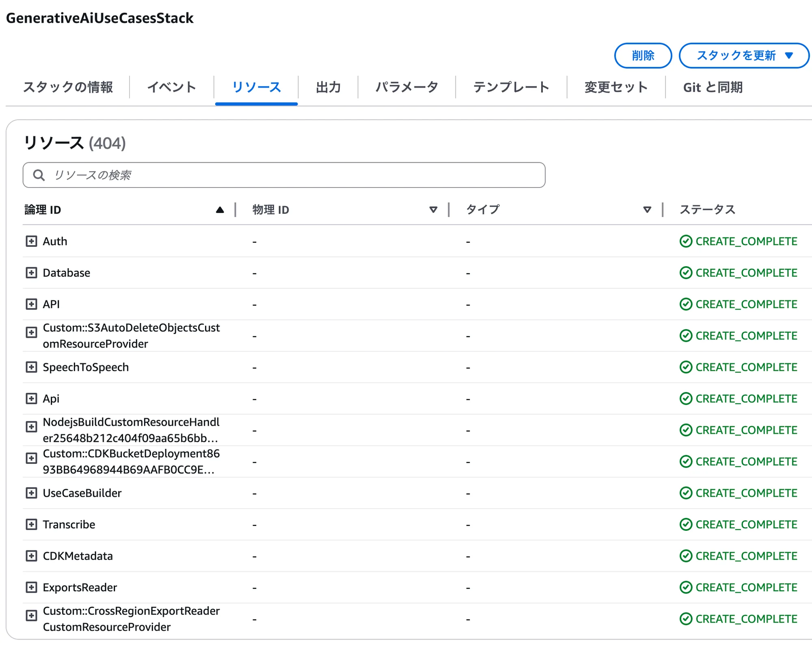Switch to the イベント tab
Viewport: 812px width, 655px height.
click(x=172, y=87)
